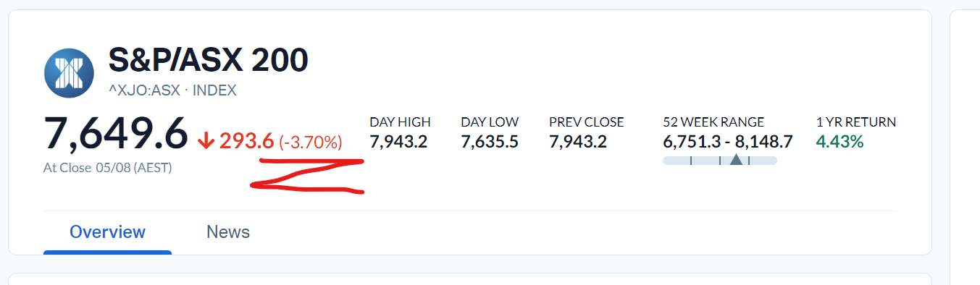Click the 293.6 points change value
The image size is (980, 285).
click(246, 141)
